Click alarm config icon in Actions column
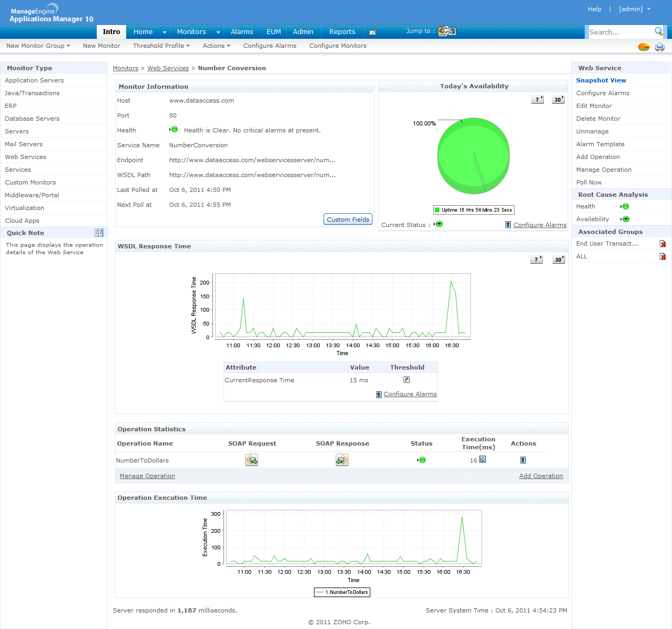 point(523,460)
